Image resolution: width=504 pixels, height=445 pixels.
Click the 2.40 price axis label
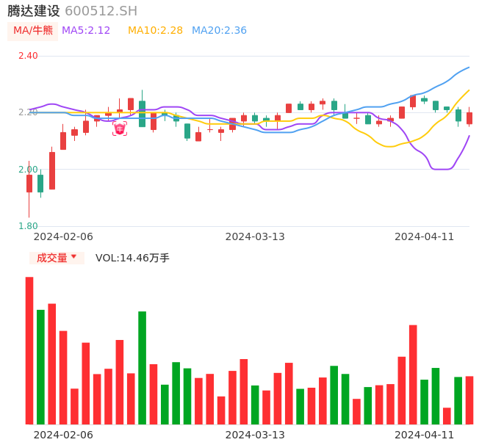(x=28, y=56)
